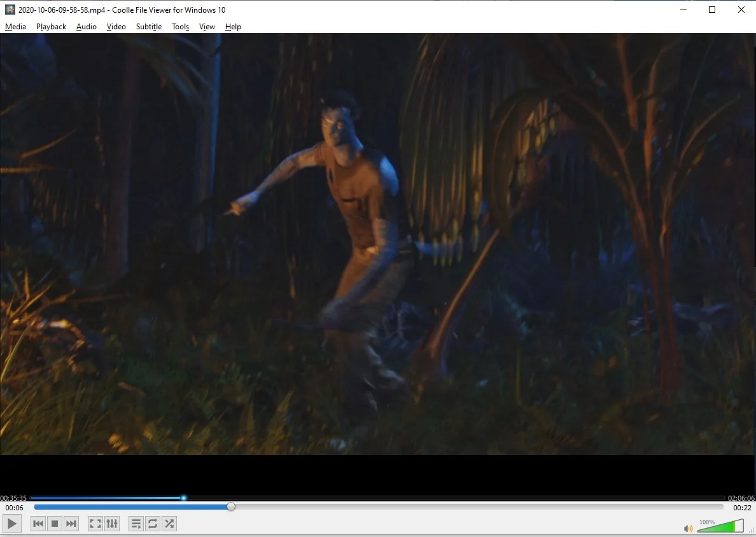Click the total duration label 00:22
756x537 pixels.
tap(742, 508)
